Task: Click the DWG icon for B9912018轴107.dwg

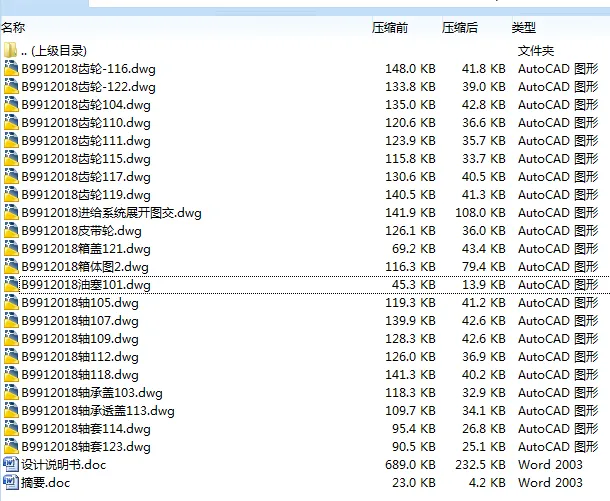Action: 11,321
